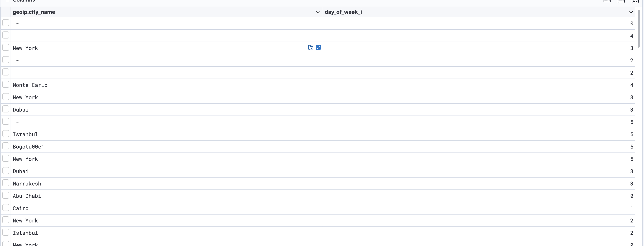Select the Abu Dhabi row checkbox
Viewport: 644px width, 246px height.
[x=5, y=195]
